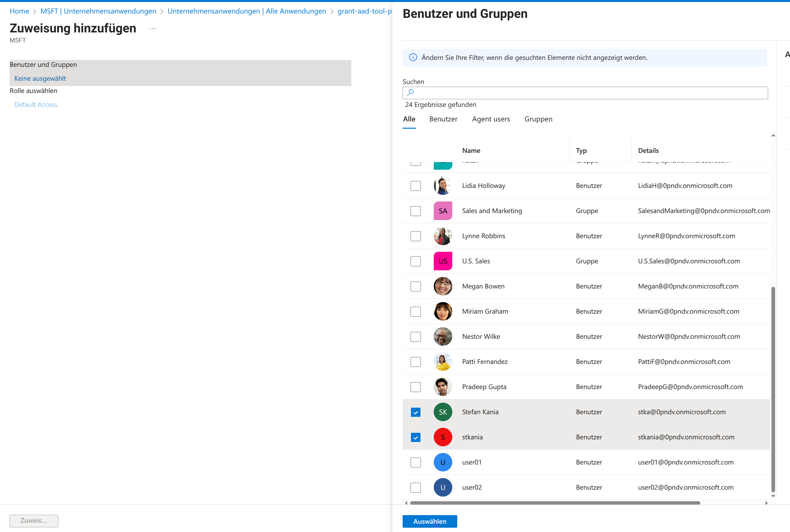Click the search magnifier icon in Suchen field

[x=411, y=92]
